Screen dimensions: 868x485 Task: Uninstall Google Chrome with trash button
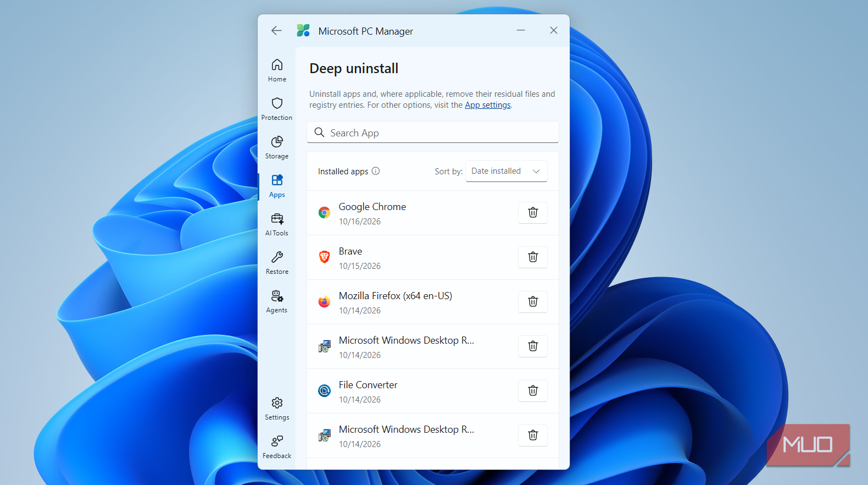pyautogui.click(x=533, y=213)
